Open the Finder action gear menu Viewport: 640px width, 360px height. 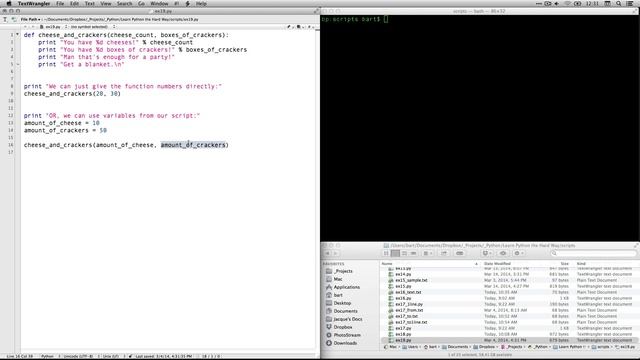(519, 253)
